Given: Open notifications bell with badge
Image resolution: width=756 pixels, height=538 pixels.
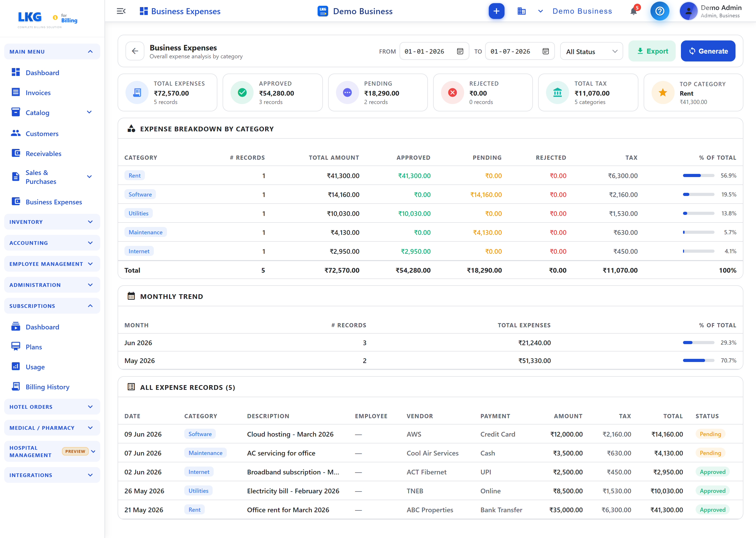Looking at the screenshot, I should [x=633, y=11].
